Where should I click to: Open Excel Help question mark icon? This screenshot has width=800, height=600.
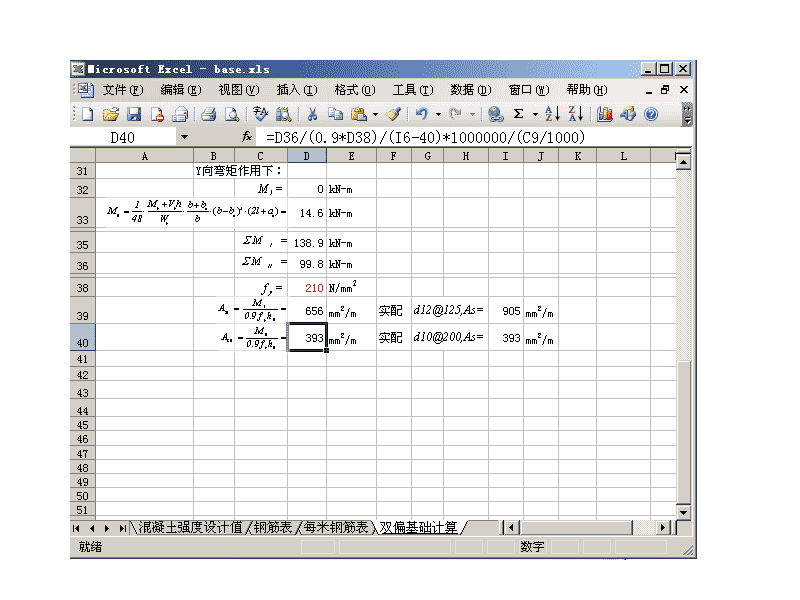(651, 114)
